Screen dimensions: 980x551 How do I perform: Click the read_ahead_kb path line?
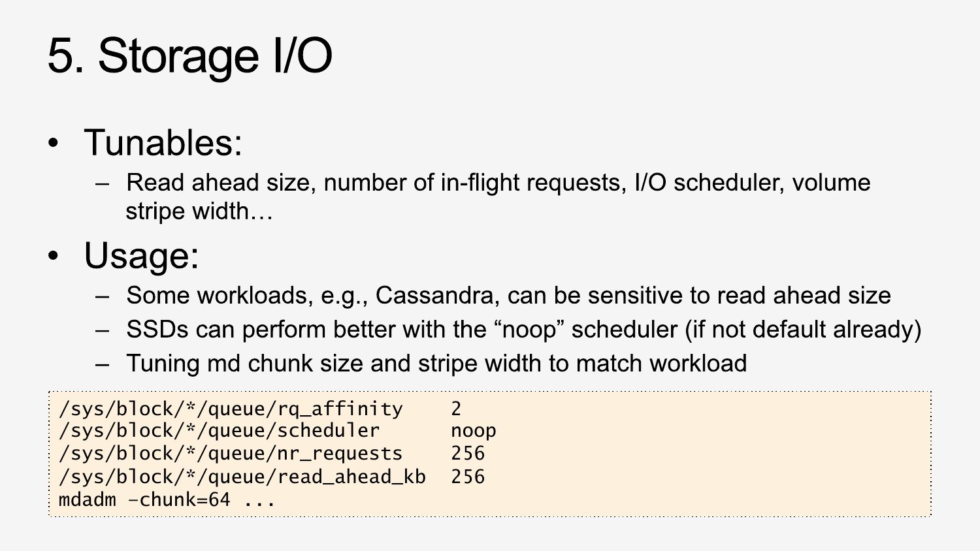click(x=242, y=477)
